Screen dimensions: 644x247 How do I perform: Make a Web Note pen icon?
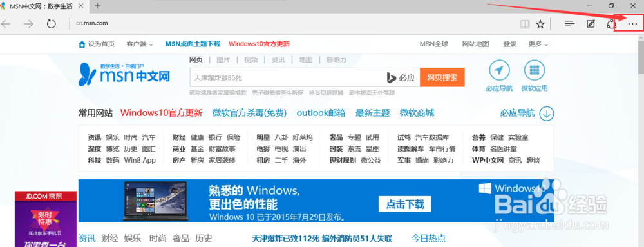click(x=591, y=24)
